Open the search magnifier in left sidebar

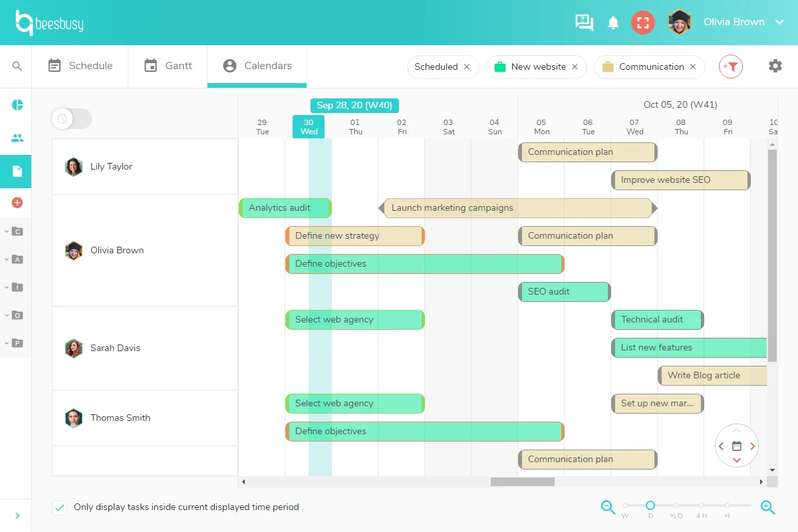(17, 66)
